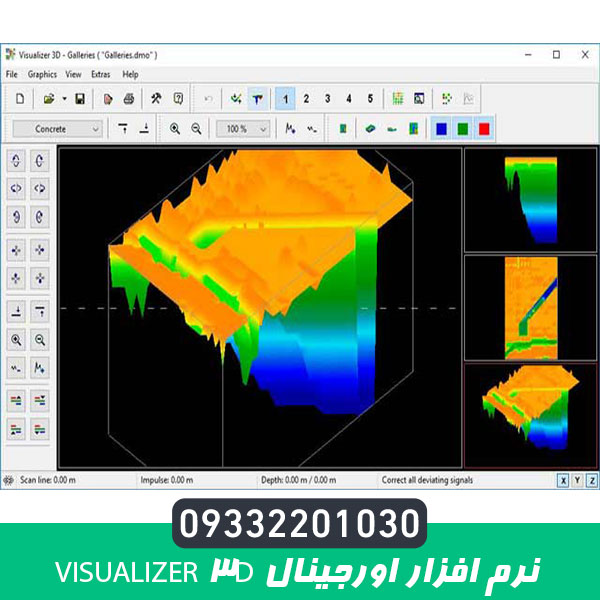
Task: Click the New file icon
Action: click(20, 99)
